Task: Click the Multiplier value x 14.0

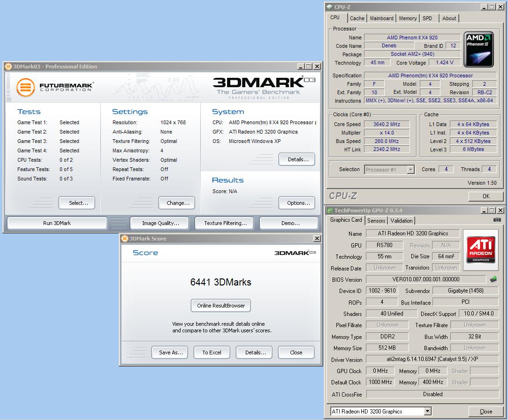Action: pos(387,133)
